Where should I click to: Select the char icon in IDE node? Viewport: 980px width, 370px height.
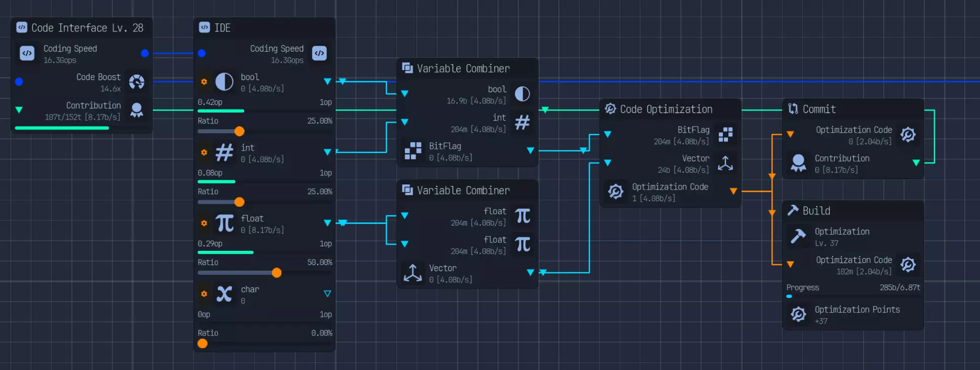click(224, 294)
